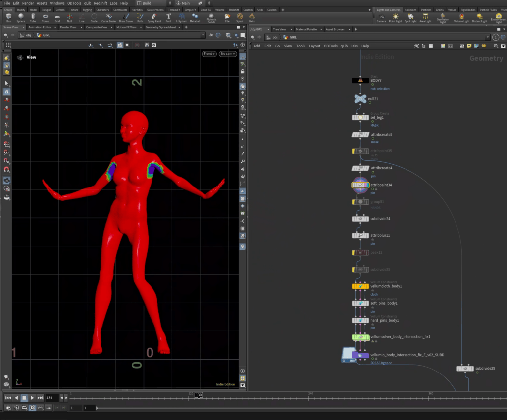Create a Point Light from the shelf
This screenshot has height=420, width=507.
tap(395, 18)
